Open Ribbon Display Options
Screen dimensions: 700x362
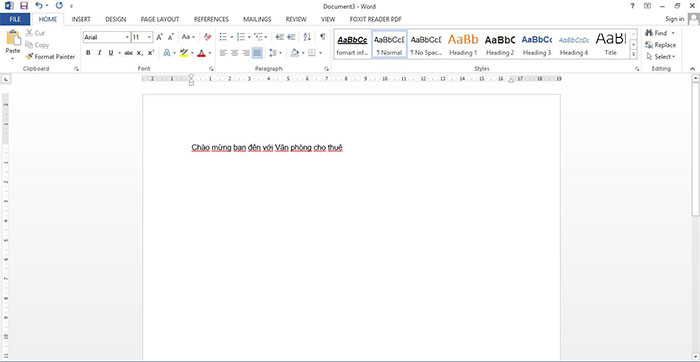647,6
